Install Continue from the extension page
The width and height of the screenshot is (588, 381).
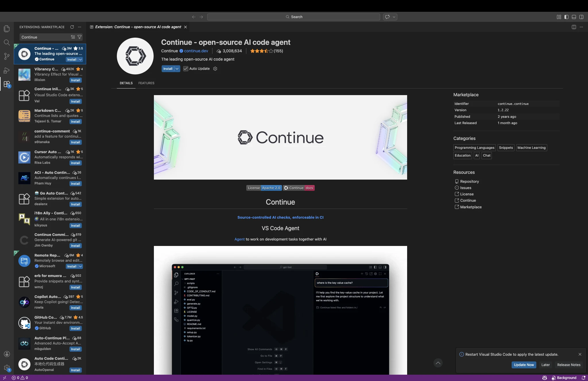coord(168,69)
